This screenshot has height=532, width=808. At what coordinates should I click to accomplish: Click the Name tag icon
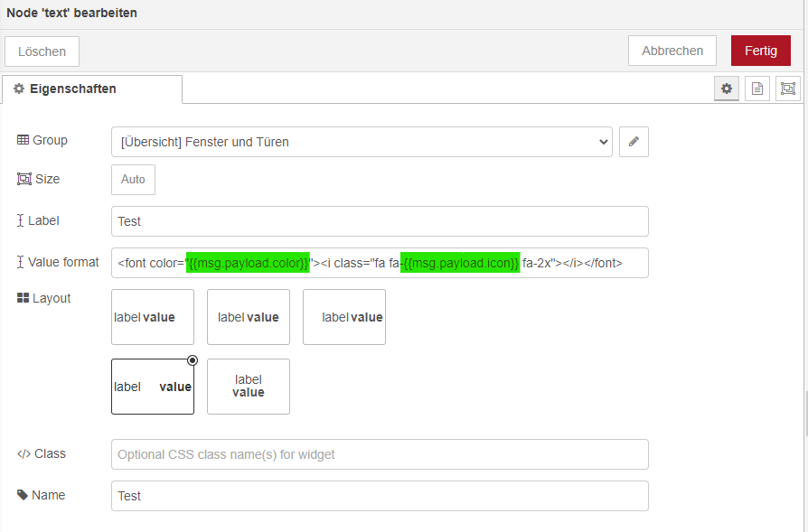(23, 495)
